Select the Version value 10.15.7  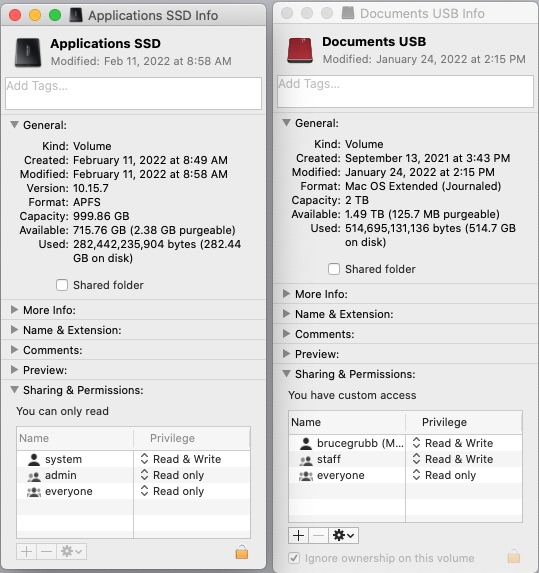point(91,188)
